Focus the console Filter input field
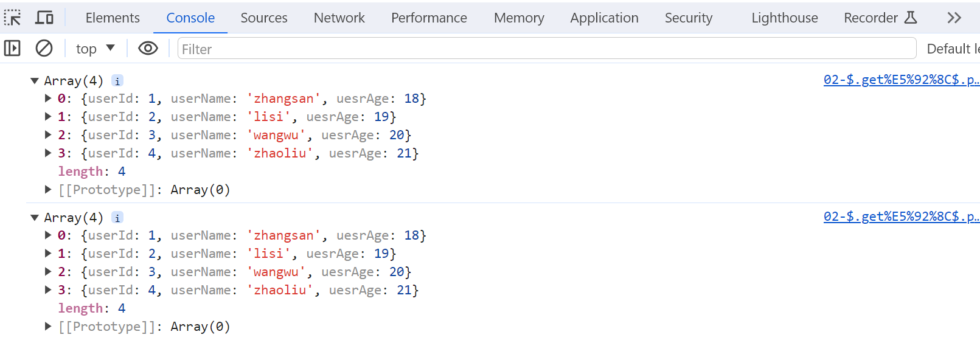This screenshot has height=343, width=980. click(x=546, y=49)
